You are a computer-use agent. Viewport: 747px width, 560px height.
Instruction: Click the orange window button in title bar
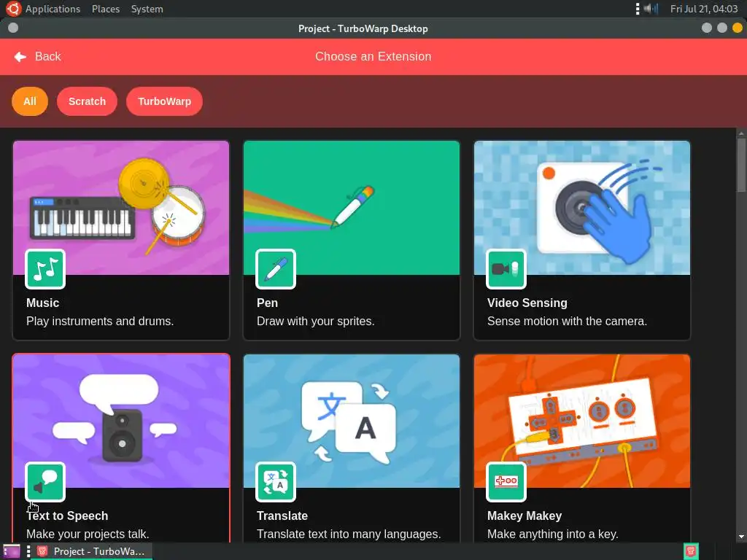(x=737, y=28)
